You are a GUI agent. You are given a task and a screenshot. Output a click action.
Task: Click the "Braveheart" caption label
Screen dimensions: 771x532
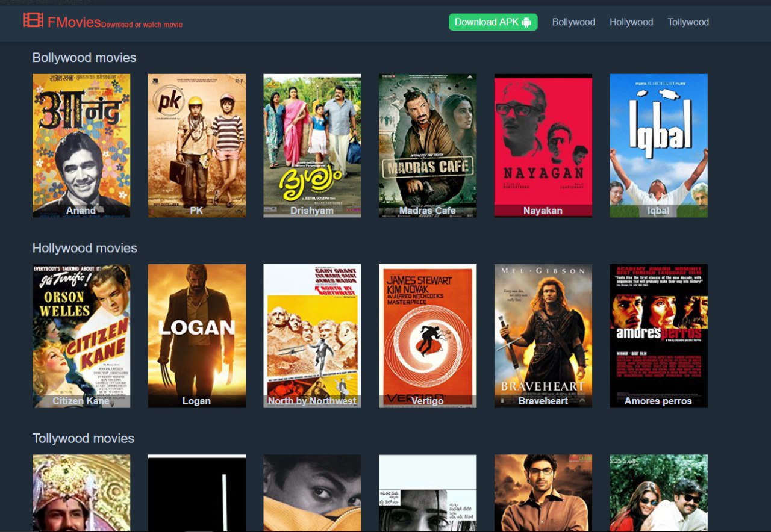tap(543, 401)
